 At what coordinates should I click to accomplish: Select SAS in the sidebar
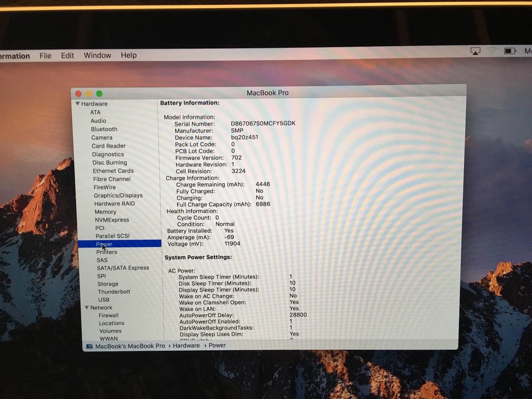[x=102, y=260]
